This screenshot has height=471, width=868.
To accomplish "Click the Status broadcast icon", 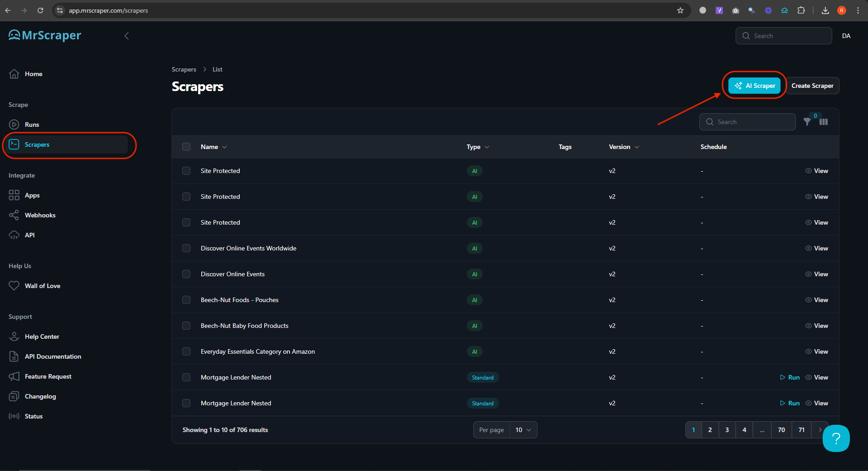I will (14, 416).
